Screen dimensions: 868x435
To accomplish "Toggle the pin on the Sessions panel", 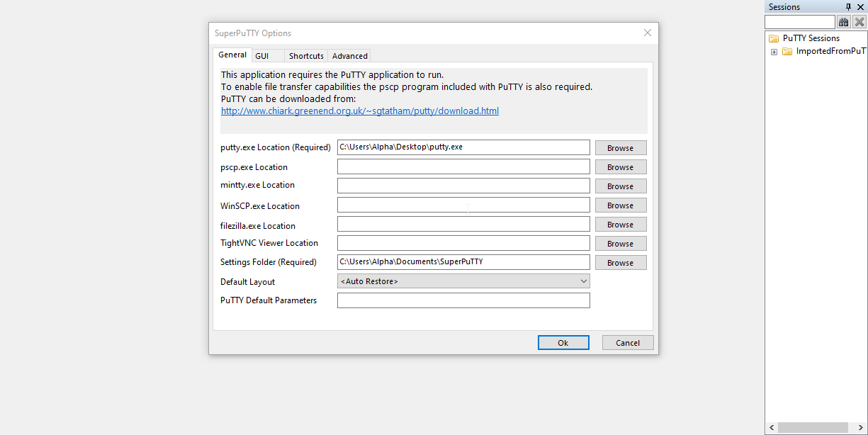I will pos(848,7).
